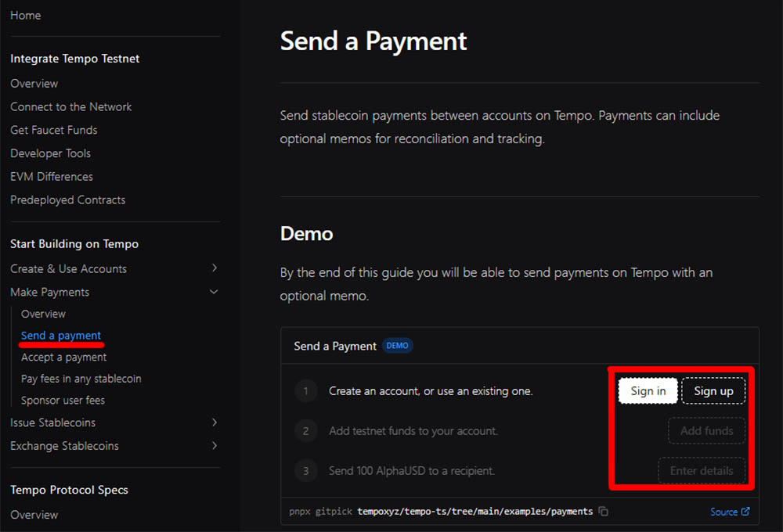The height and width of the screenshot is (532, 783).
Task: Open the Source external link
Action: point(730,512)
